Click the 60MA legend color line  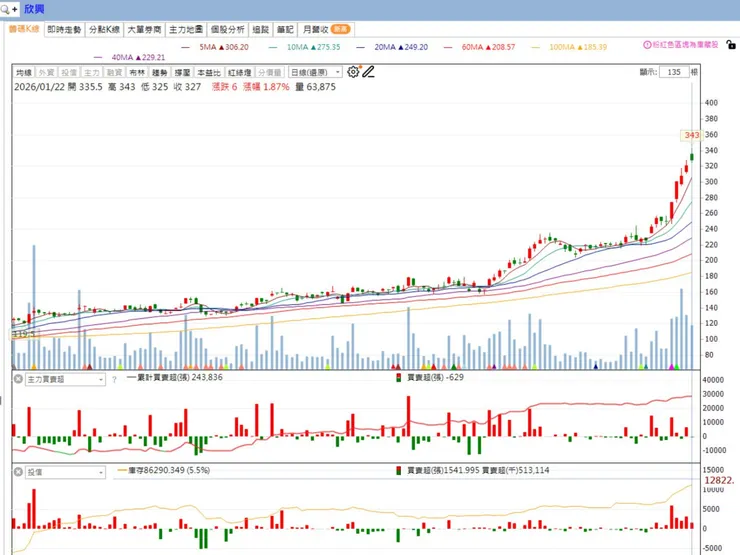pyautogui.click(x=448, y=47)
